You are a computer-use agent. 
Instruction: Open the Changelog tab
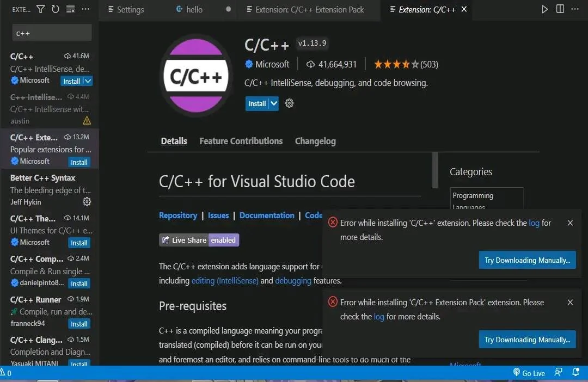tap(315, 141)
